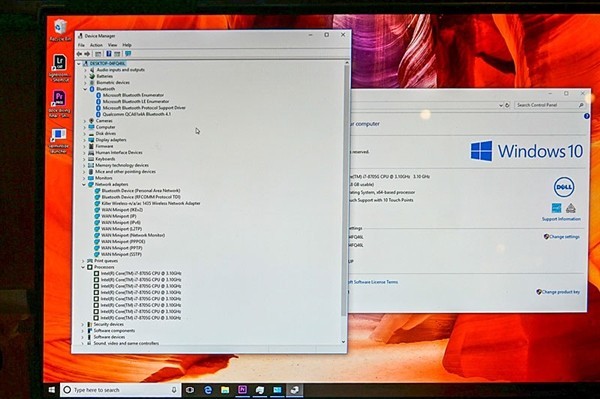Screen dimensions: 600x399
Task: Expand the Monitors node
Action: [84, 178]
